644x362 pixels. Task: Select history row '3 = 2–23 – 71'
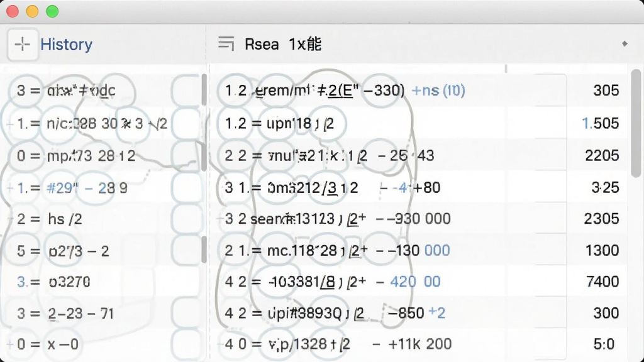pos(101,314)
